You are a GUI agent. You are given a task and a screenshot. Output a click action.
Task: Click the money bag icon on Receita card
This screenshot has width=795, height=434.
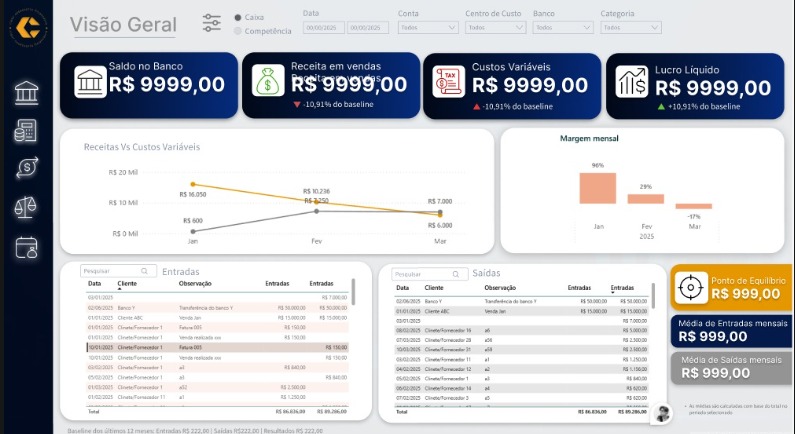(268, 81)
